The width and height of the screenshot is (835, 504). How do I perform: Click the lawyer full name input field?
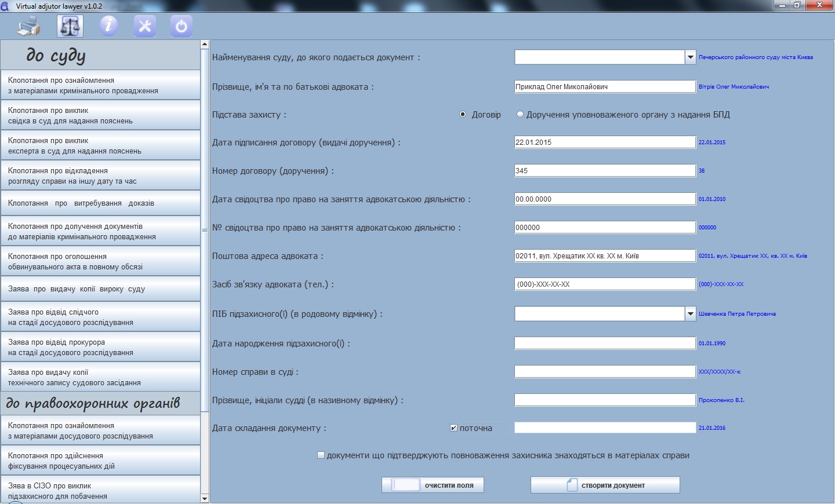coord(605,87)
